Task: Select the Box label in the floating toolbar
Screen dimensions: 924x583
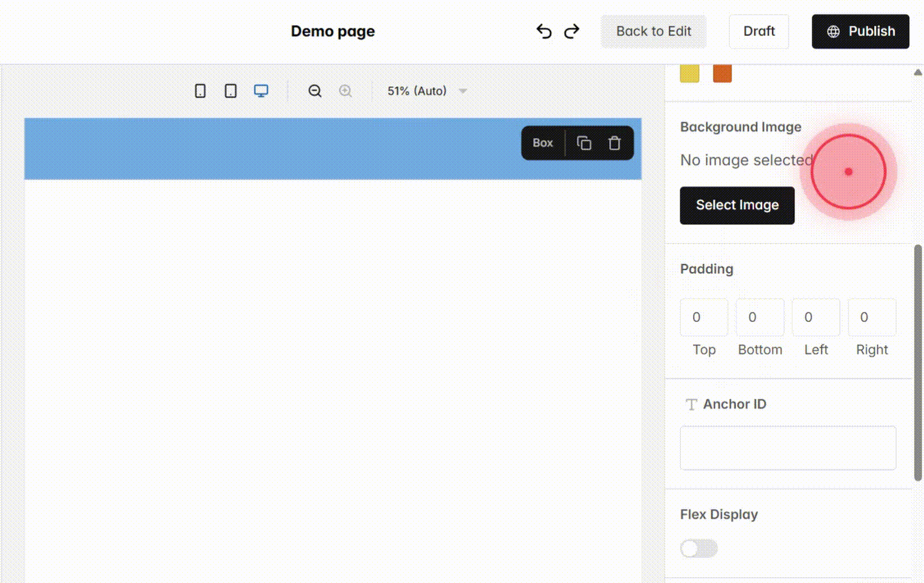Action: 542,142
